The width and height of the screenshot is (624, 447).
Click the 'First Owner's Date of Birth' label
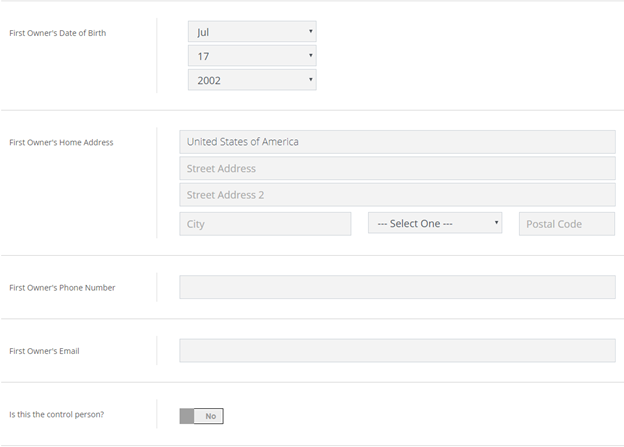tap(57, 33)
